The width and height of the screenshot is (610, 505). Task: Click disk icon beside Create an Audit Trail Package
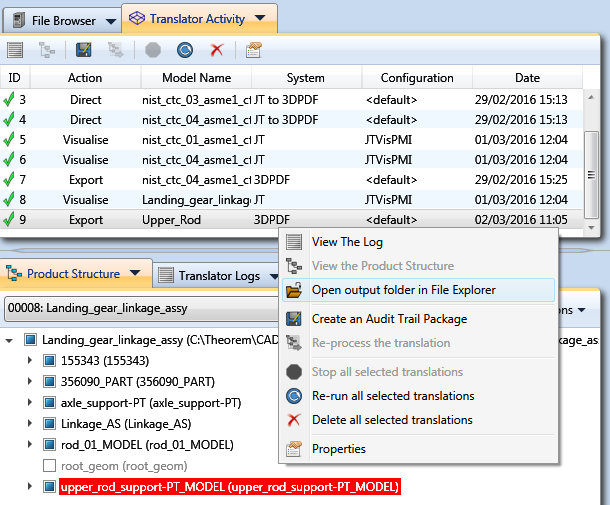(x=294, y=319)
